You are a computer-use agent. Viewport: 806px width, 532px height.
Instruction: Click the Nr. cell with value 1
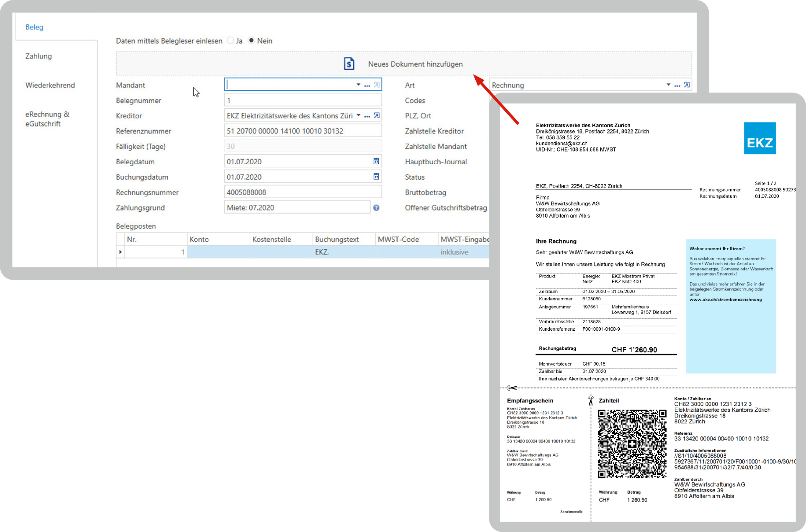tap(155, 252)
